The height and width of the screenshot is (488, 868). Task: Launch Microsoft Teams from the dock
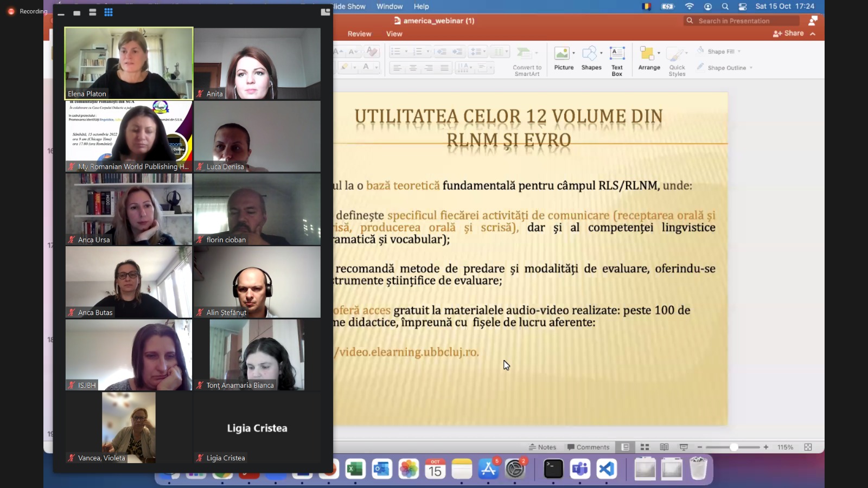580,468
